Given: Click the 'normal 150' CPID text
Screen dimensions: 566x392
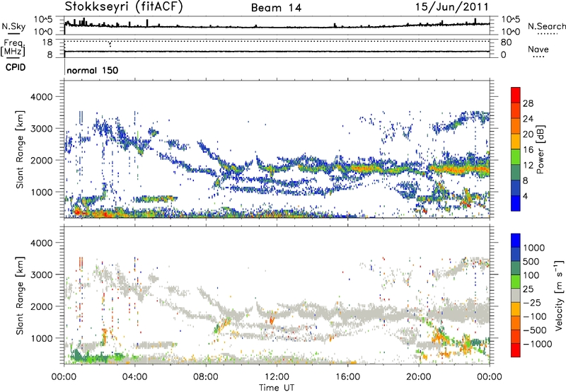Looking at the screenshot, I should click(x=93, y=70).
